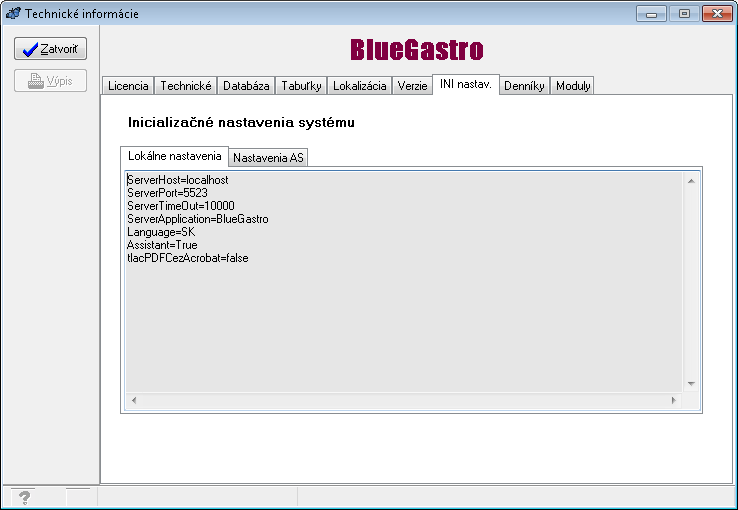This screenshot has width=738, height=510.
Task: Click the scroll up arrow in settings box
Action: point(691,181)
